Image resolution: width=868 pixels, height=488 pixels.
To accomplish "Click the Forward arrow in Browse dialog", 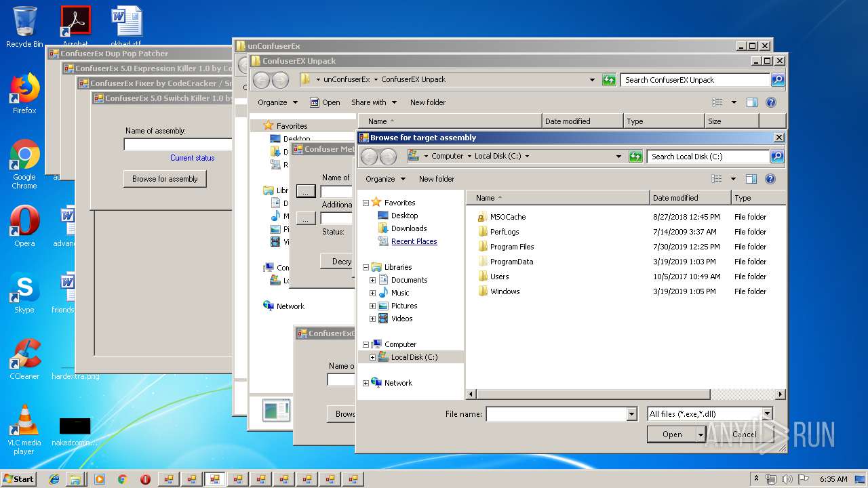I will 388,157.
